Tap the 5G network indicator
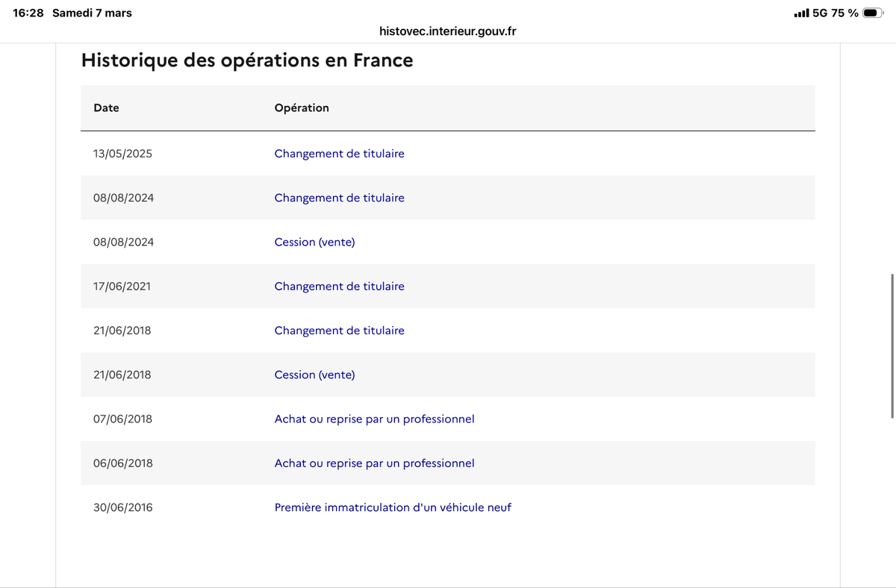 pyautogui.click(x=820, y=13)
